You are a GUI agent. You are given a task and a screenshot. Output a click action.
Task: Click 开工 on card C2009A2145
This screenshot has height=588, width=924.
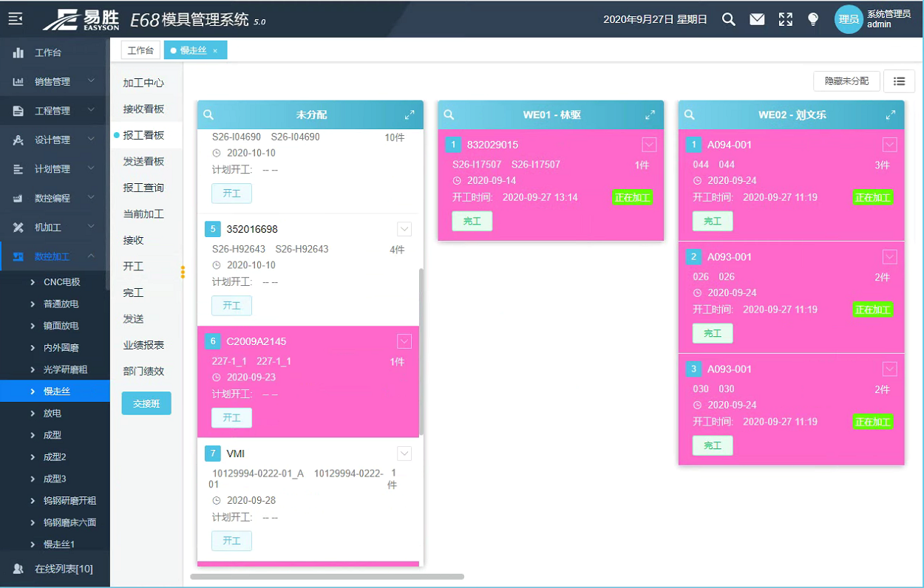point(232,418)
